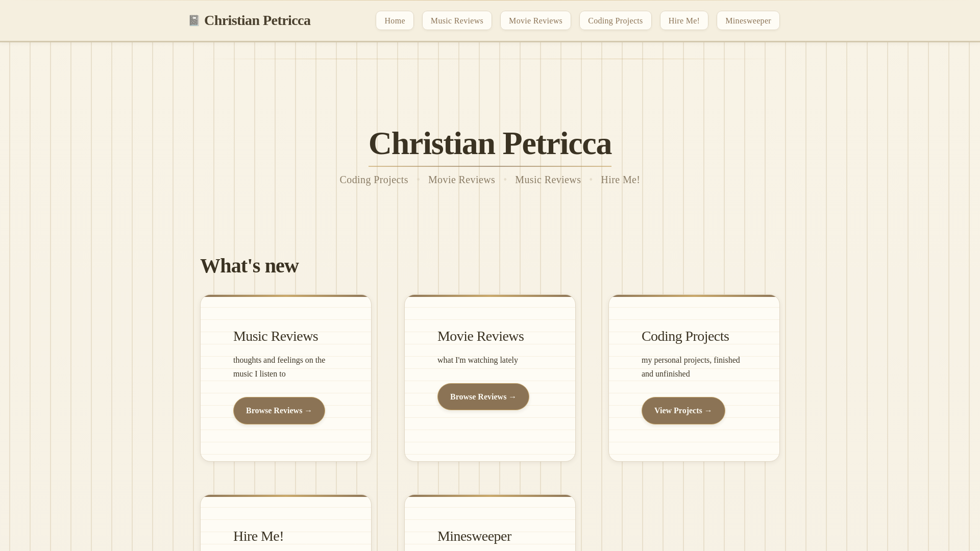This screenshot has height=551, width=980.
Task: Click the Christian Petricca header logo text
Action: (x=257, y=20)
